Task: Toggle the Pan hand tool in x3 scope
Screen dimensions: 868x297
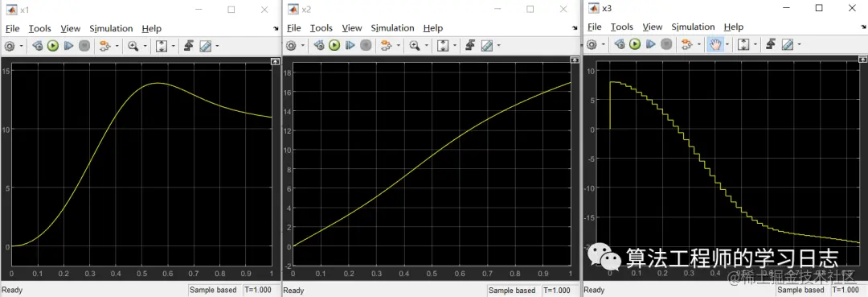Action: coord(715,44)
